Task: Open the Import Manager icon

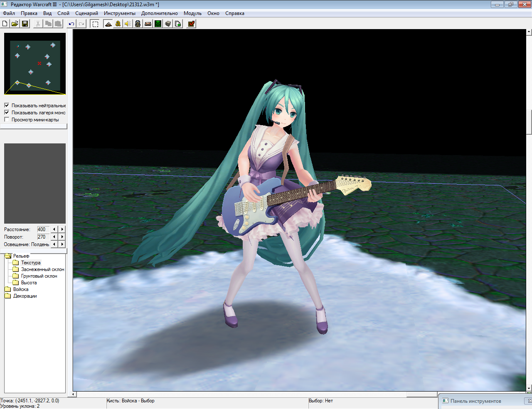Action: pos(178,24)
